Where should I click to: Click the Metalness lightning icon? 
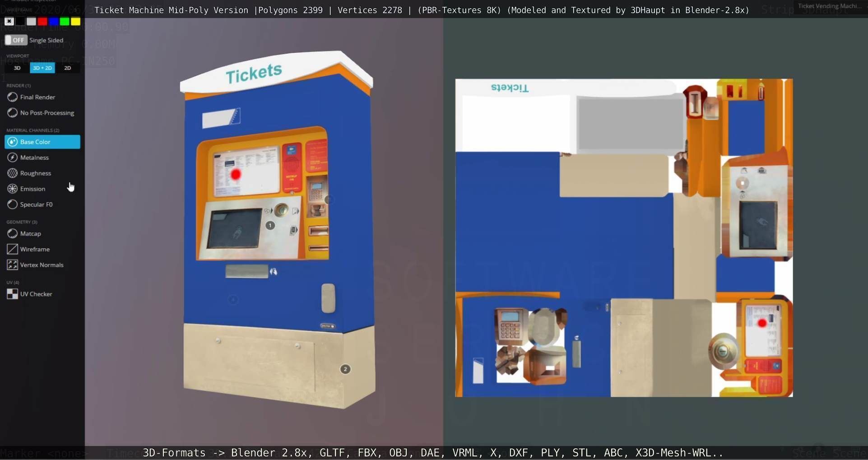pyautogui.click(x=13, y=158)
